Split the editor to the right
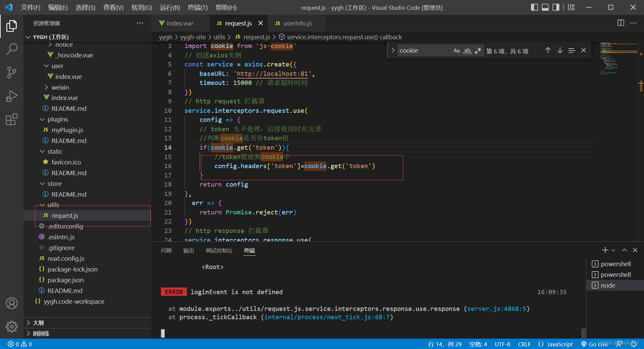The image size is (644, 349). 621,23
